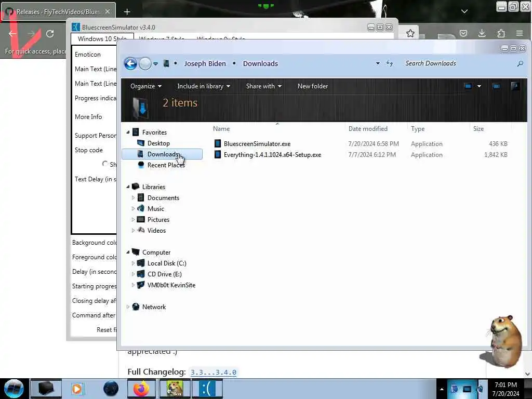The height and width of the screenshot is (399, 532).
Task: Open the view options dropdown arrow
Action: click(x=479, y=86)
